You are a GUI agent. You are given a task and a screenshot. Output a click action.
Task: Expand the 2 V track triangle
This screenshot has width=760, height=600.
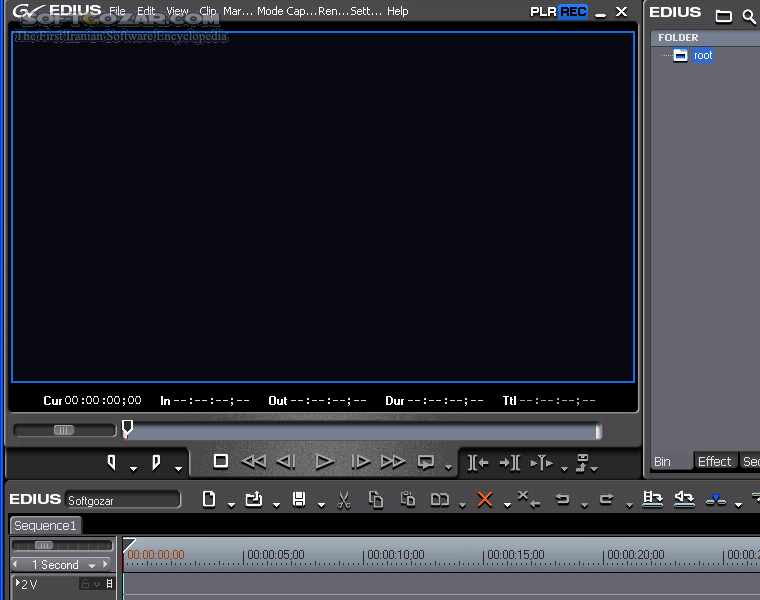point(18,583)
